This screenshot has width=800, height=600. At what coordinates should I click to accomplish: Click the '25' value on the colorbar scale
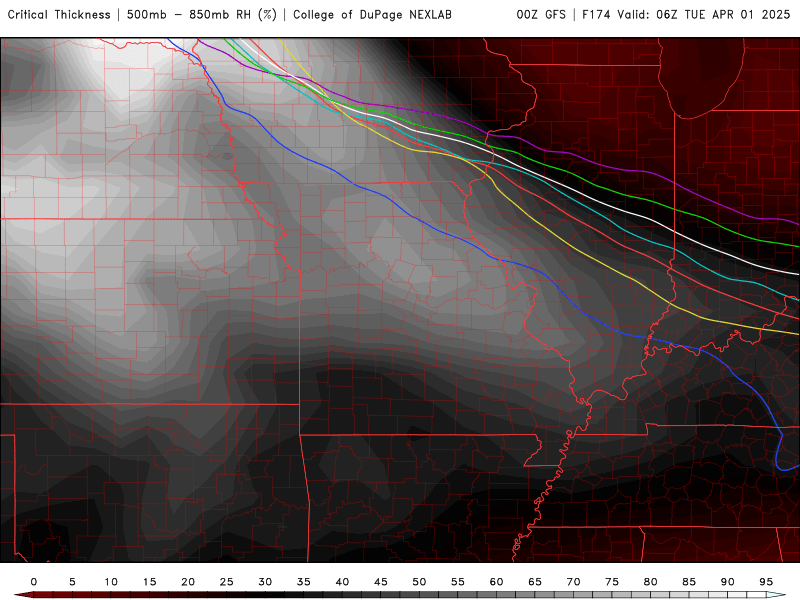pos(227,582)
